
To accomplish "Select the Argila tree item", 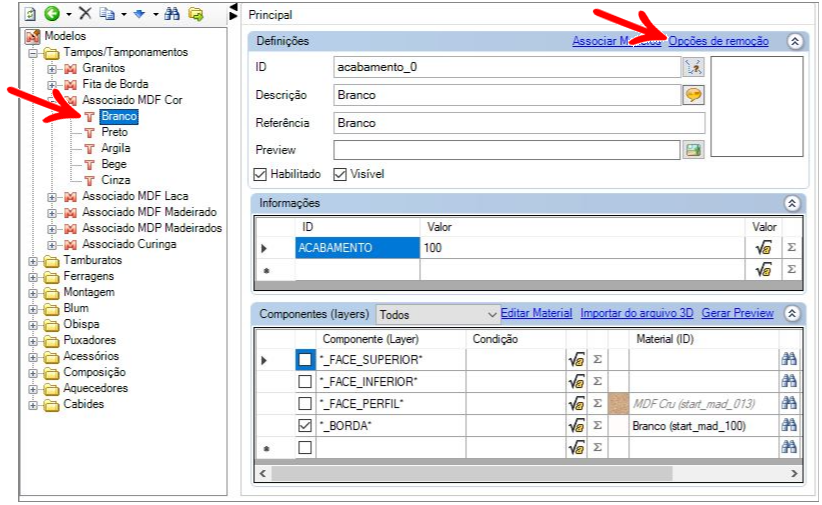I will click(115, 148).
